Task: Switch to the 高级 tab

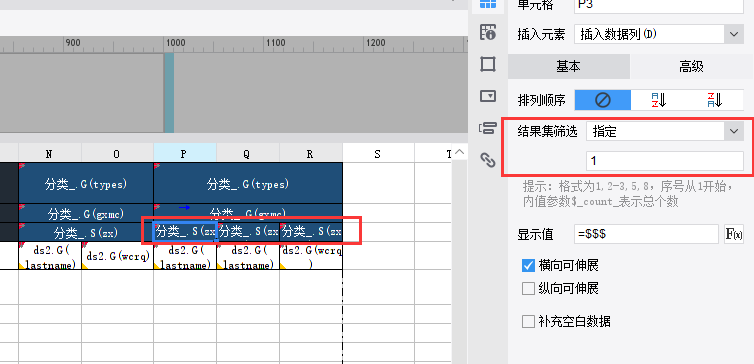Action: [692, 67]
